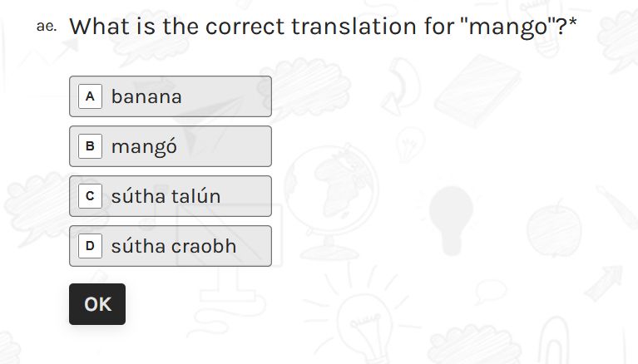Click the word 'mangó' in option B
The width and height of the screenshot is (638, 364).
(x=144, y=147)
